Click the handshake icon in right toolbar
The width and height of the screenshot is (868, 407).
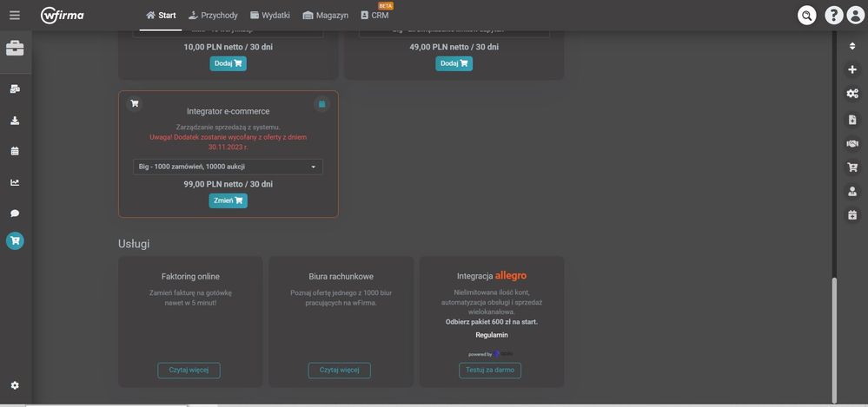coord(851,143)
